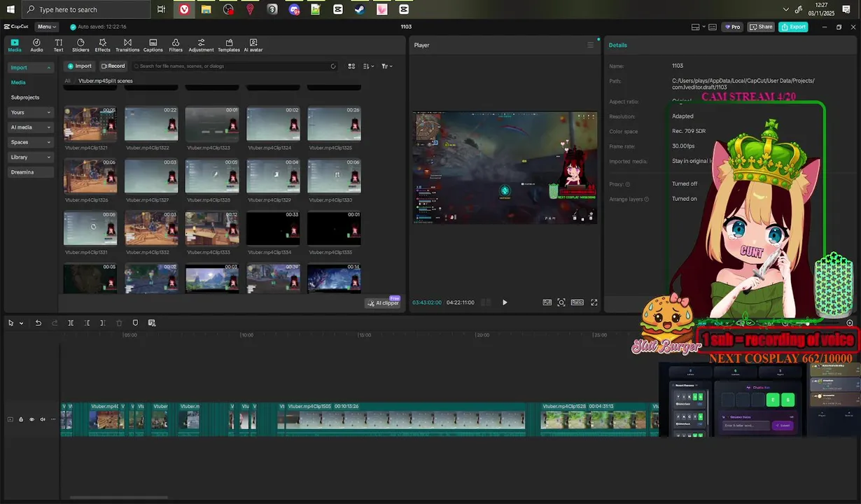Click the trash Delete icon in timeline toolbar
Viewport: 861px width, 504px height.
(x=119, y=323)
